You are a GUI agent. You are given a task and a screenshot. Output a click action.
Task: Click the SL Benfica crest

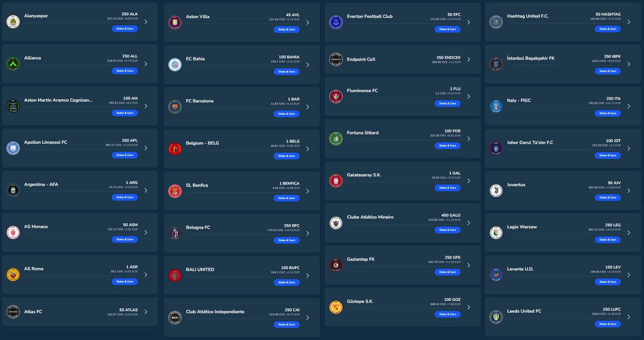(x=175, y=191)
